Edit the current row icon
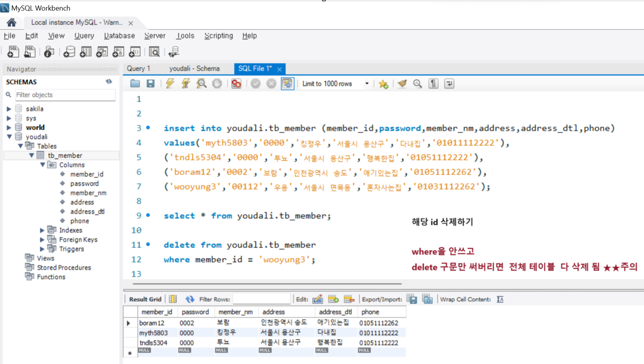644x364 pixels. tap(318, 299)
